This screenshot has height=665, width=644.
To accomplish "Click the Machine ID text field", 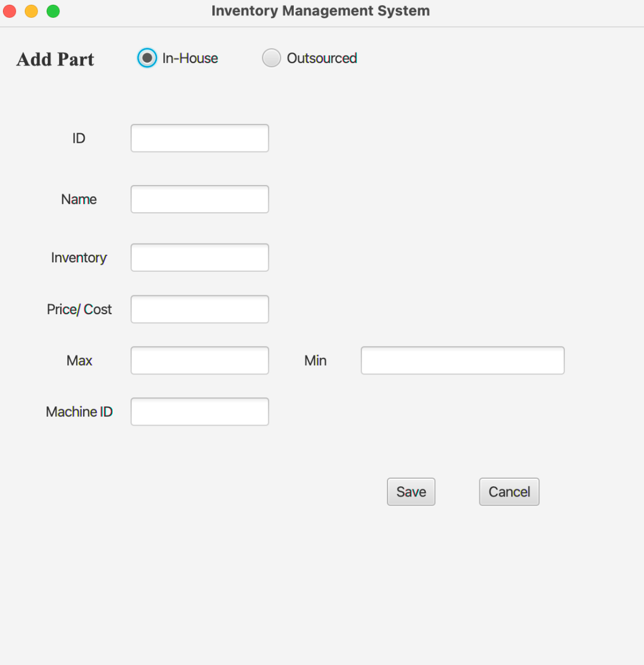I will point(200,412).
